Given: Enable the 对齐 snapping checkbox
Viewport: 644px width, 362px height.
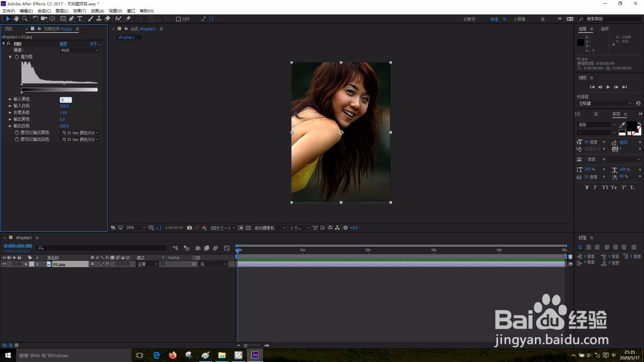Looking at the screenshot, I should (x=178, y=19).
